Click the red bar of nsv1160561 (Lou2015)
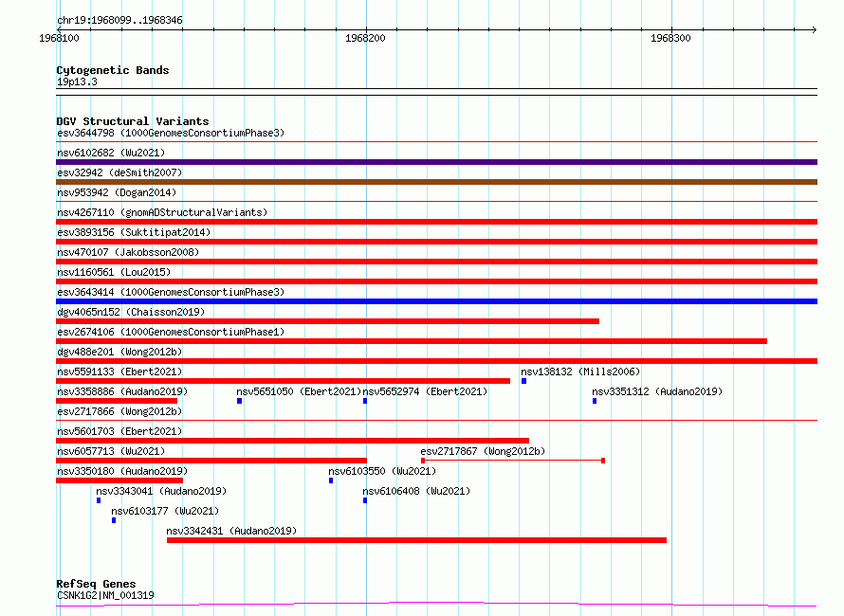Screen dimensions: 844x616 pos(436,281)
